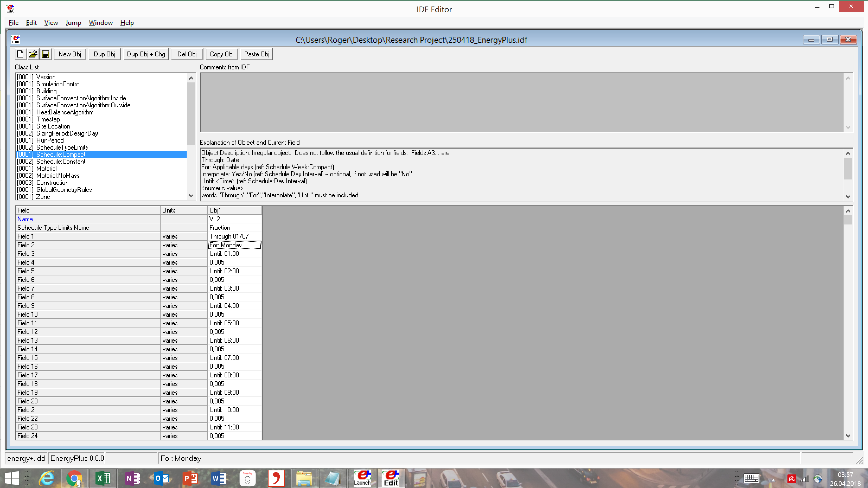Select HeatBalanceAlgorithm class
This screenshot has width=868, height=488.
click(101, 113)
